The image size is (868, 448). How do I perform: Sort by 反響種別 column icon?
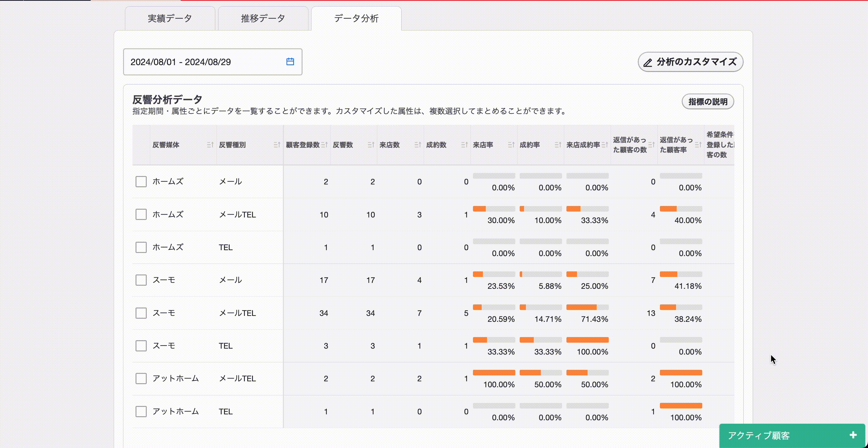[277, 145]
